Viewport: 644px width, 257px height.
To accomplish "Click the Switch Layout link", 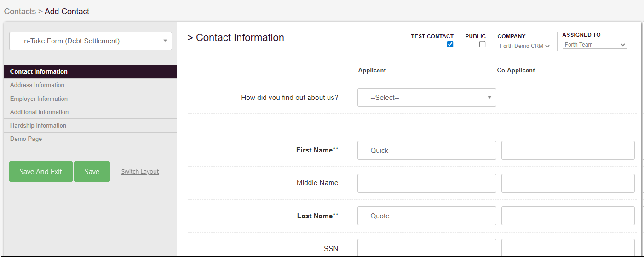I will pos(140,172).
